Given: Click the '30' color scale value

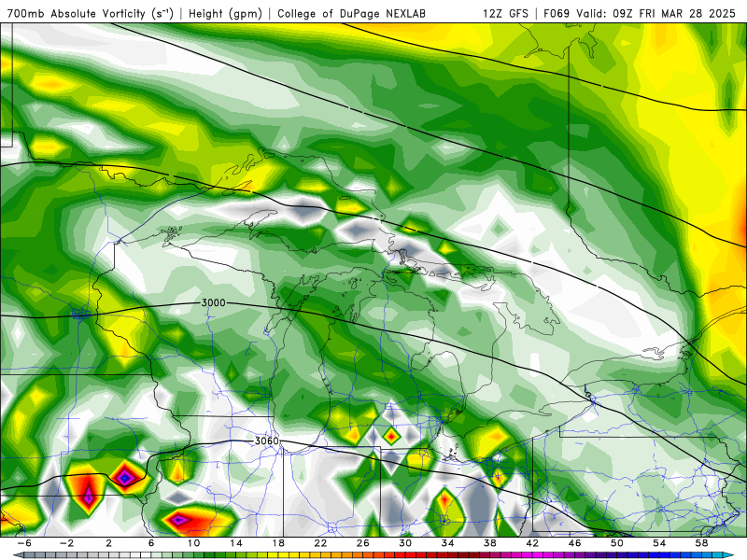Looking at the screenshot, I should [x=405, y=543].
